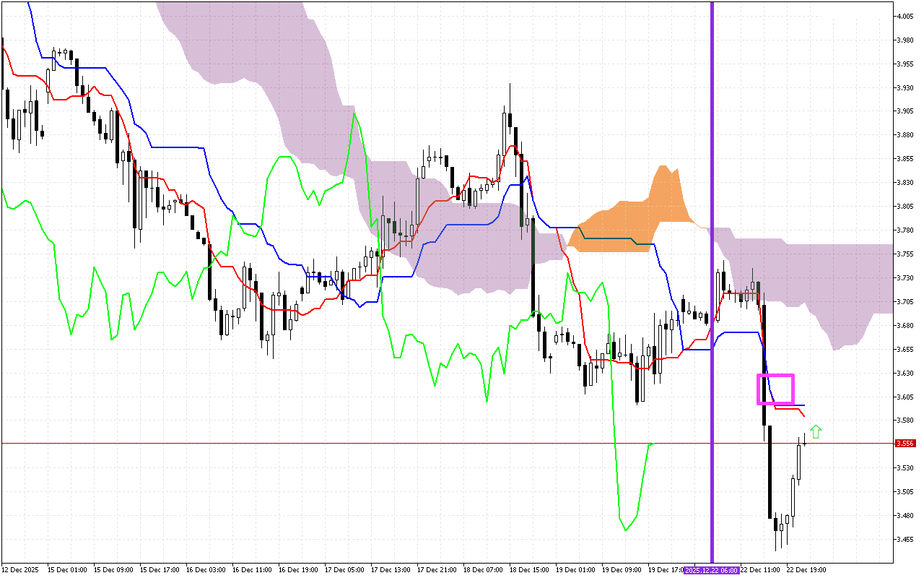Viewport: 924px width, 578px height.
Task: Click the 3.505 price axis label
Action: click(905, 492)
